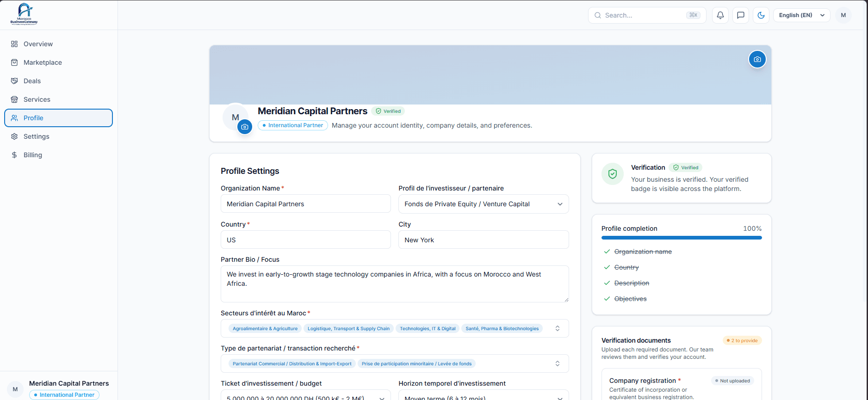
Task: Change profile picture camera icon
Action: click(x=245, y=127)
